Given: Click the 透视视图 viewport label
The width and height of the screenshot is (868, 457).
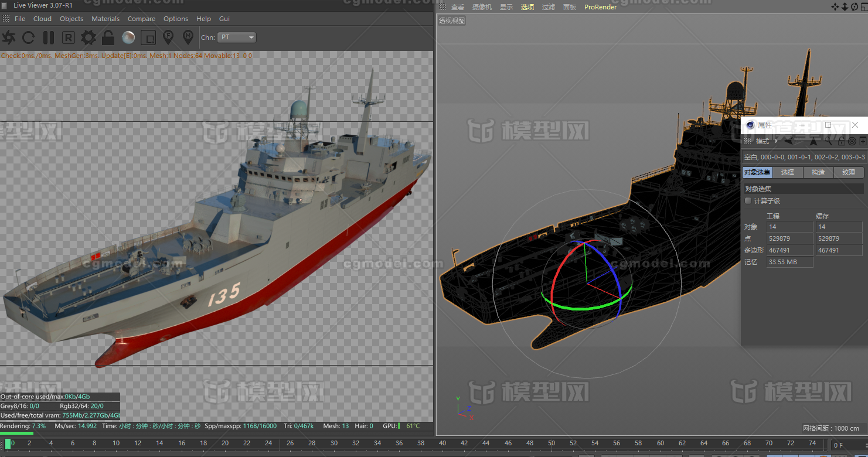Looking at the screenshot, I should pyautogui.click(x=452, y=21).
